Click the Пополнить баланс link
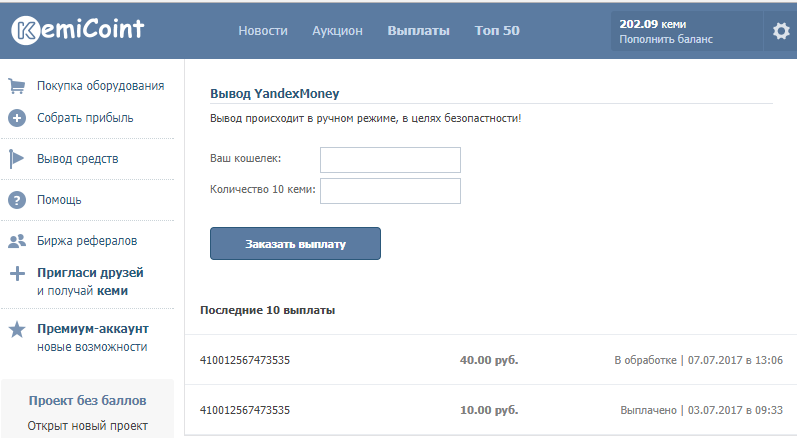The height and width of the screenshot is (438, 797). 666,39
